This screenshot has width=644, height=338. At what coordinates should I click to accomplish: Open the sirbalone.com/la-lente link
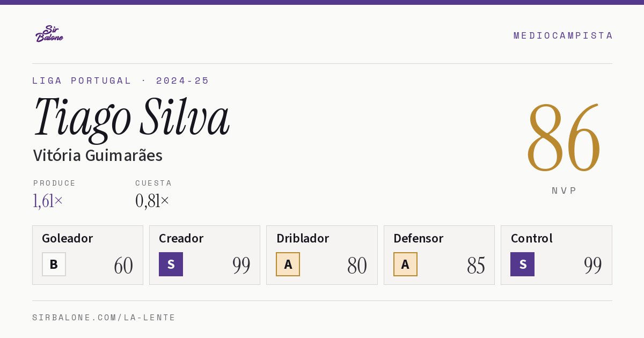pos(104,318)
